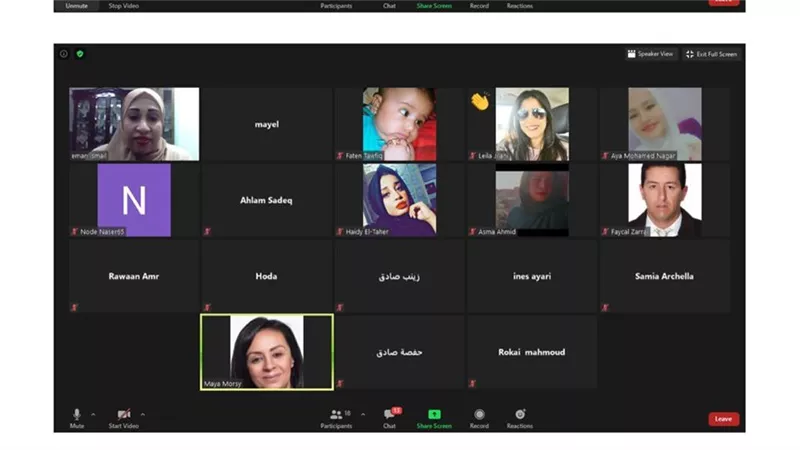Image resolution: width=800 pixels, height=450 pixels.
Task: Select the Rokai mahmoud participant tile
Action: (x=532, y=352)
